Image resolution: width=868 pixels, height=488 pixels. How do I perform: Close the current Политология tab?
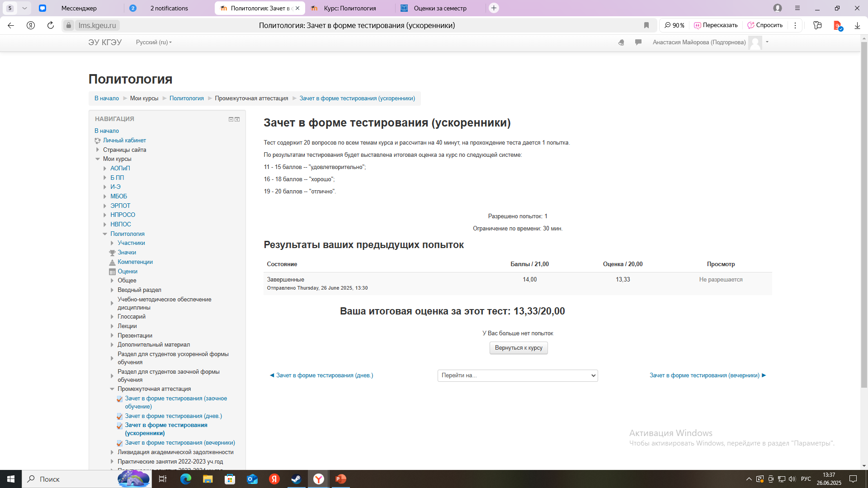(x=297, y=8)
